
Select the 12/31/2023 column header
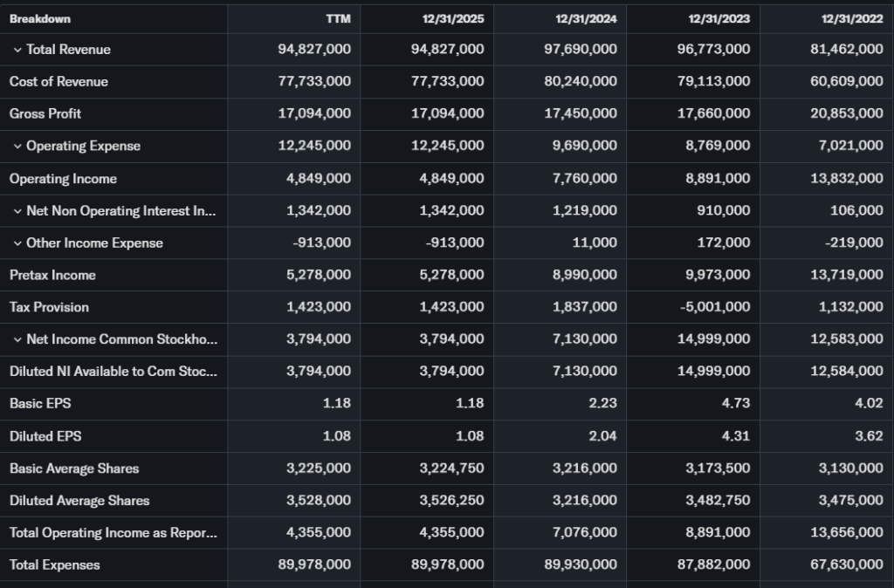719,18
